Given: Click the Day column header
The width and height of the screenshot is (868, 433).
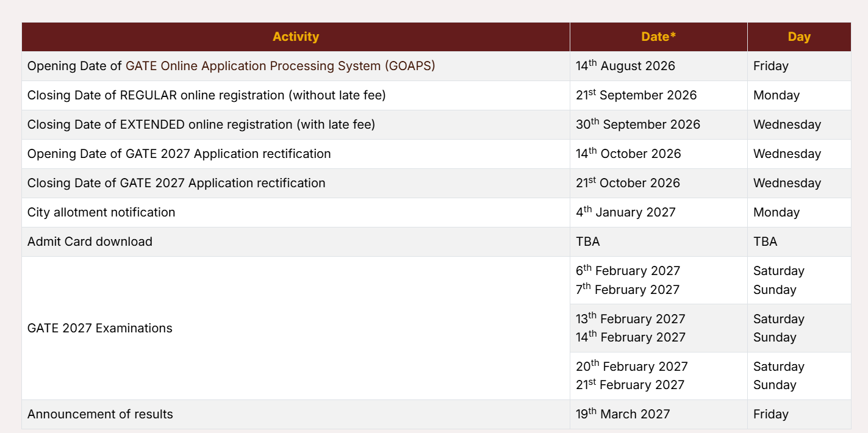Looking at the screenshot, I should [x=799, y=37].
